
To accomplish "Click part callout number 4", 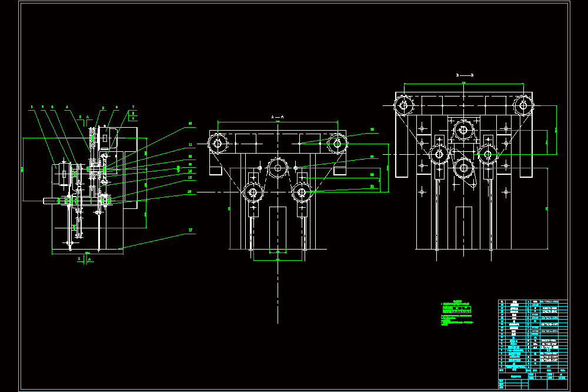I will point(67,107).
